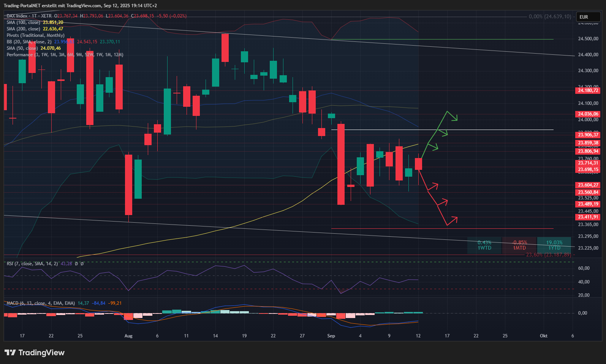Click the Okt label on time axis
The image size is (606, 364).
click(x=543, y=336)
